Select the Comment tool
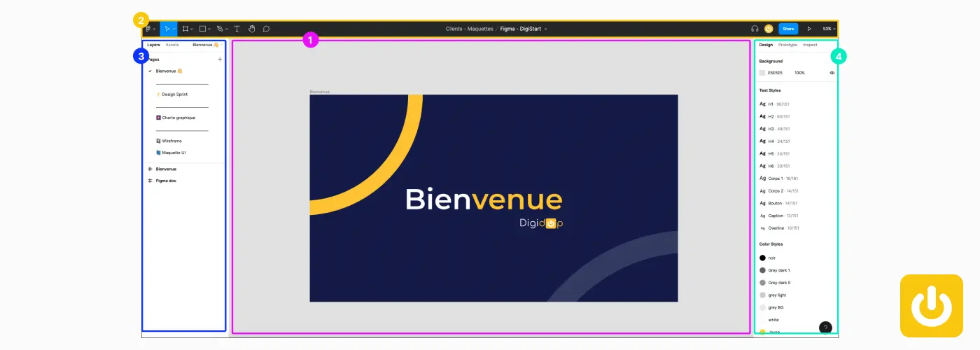The height and width of the screenshot is (350, 980). point(266,29)
